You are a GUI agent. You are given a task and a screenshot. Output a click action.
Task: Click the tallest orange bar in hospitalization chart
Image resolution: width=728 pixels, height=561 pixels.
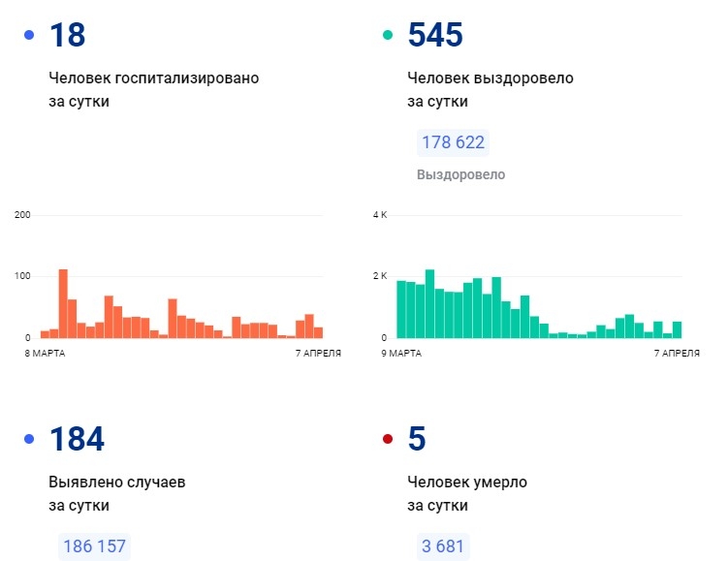click(x=63, y=303)
